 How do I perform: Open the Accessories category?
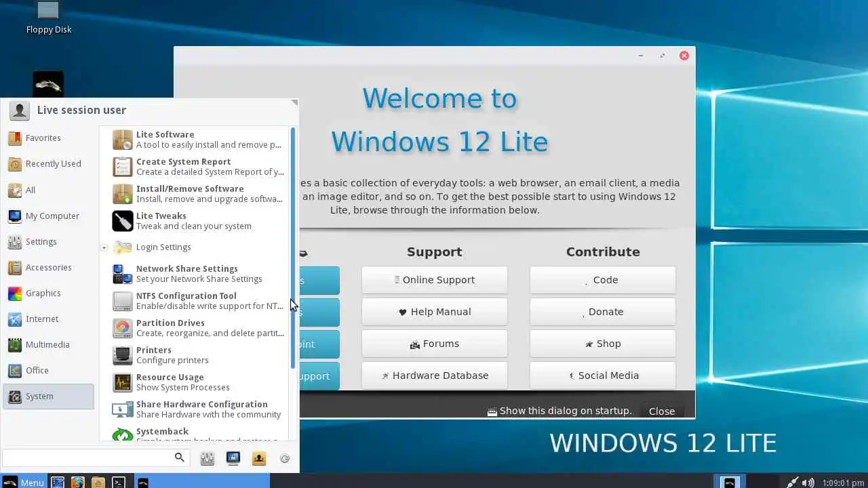coord(48,268)
